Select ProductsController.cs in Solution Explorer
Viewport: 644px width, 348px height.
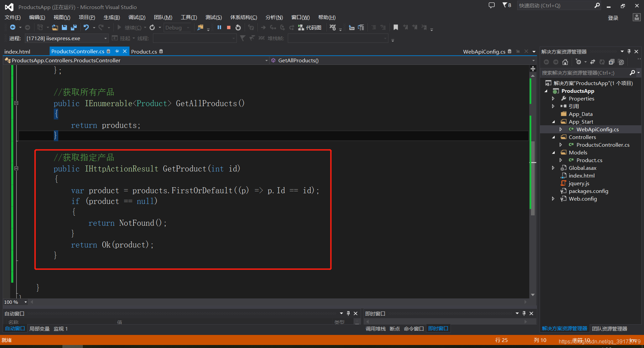603,145
